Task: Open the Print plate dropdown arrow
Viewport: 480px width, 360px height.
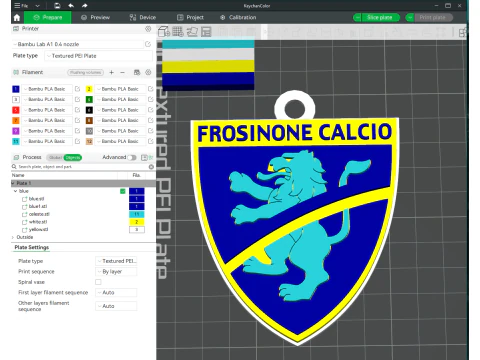Action: (410, 17)
